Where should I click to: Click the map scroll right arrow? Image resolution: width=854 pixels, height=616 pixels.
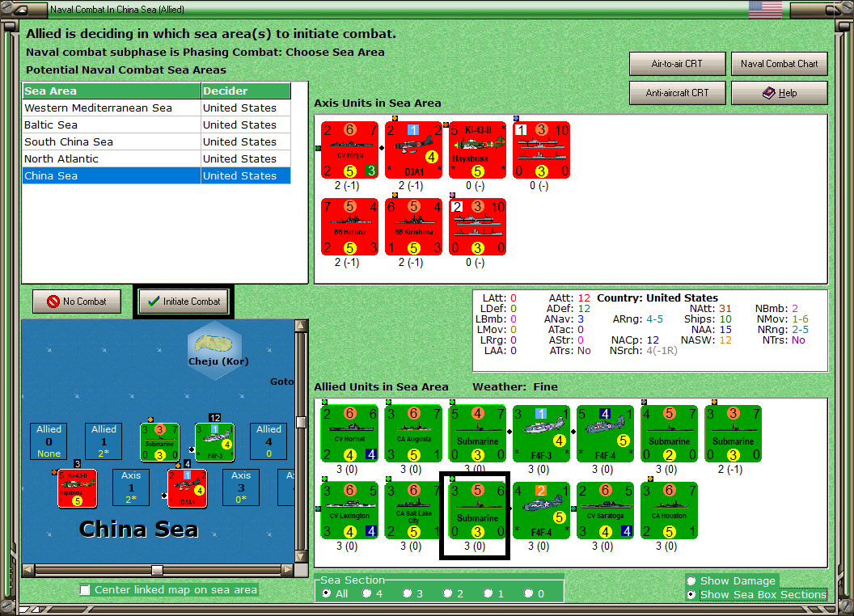288,570
